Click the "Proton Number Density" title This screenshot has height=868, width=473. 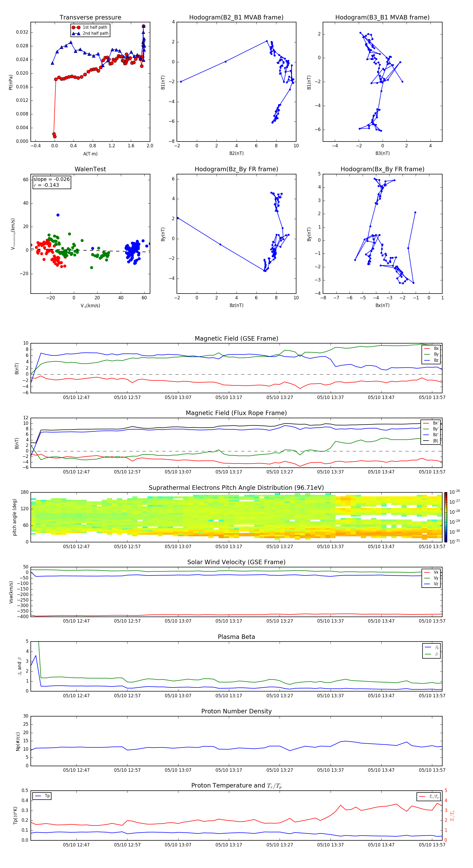click(x=236, y=711)
